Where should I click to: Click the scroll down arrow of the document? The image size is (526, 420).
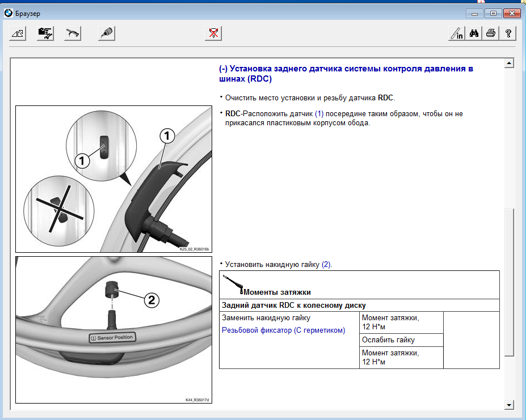pyautogui.click(x=509, y=405)
